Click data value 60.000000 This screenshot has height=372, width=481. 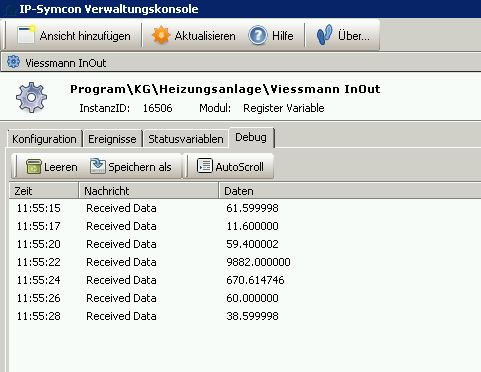point(252,298)
